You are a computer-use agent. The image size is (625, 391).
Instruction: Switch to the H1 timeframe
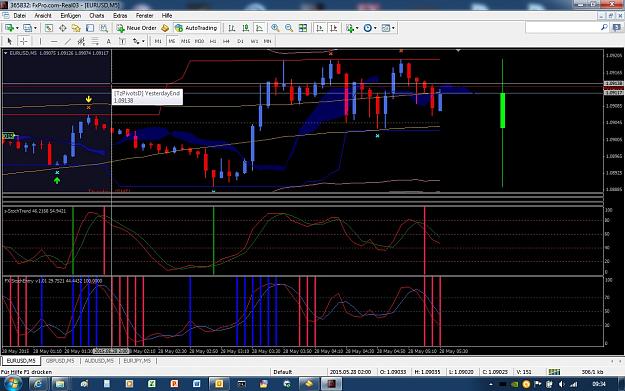pyautogui.click(x=213, y=41)
